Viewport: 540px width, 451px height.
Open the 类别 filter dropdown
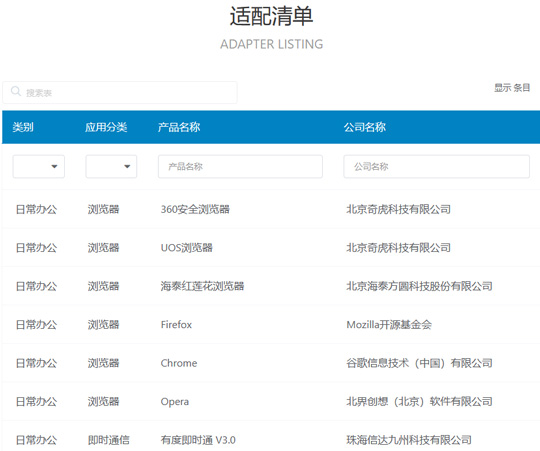(39, 167)
